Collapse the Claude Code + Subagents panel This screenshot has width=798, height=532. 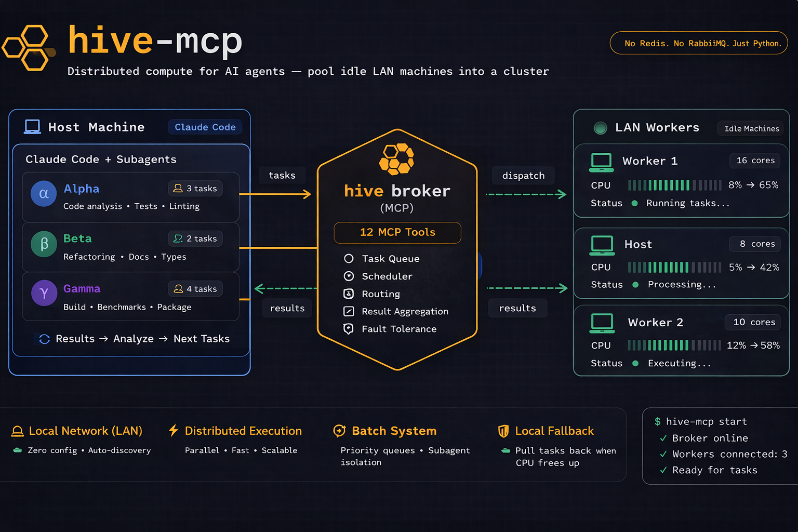coord(100,159)
